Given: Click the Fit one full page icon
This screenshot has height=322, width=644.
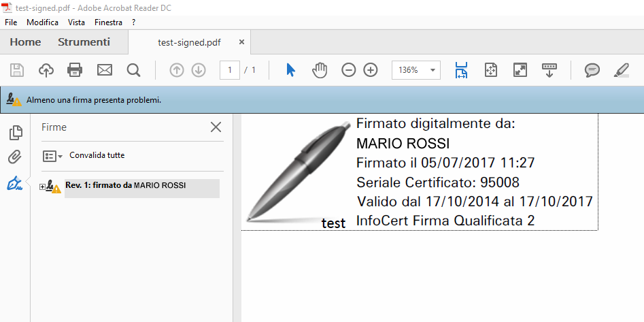Looking at the screenshot, I should 491,70.
